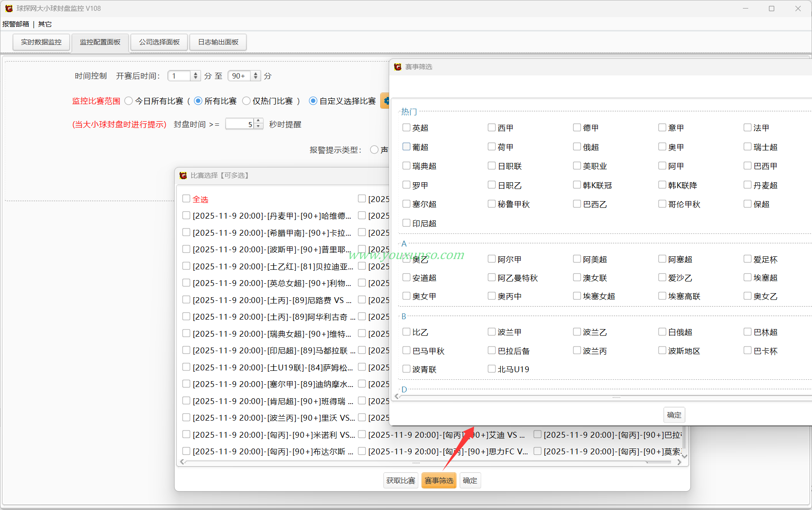Open the 其它 menu
Image resolution: width=812 pixels, height=510 pixels.
(x=45, y=24)
